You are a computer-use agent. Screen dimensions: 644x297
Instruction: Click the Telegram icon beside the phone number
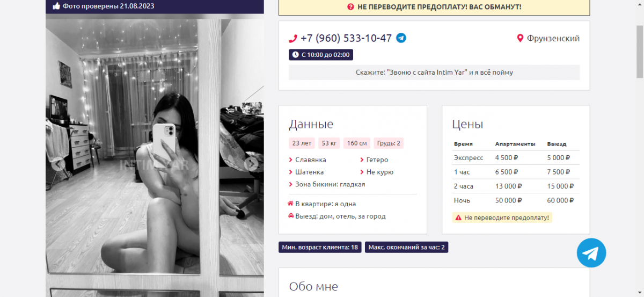401,38
